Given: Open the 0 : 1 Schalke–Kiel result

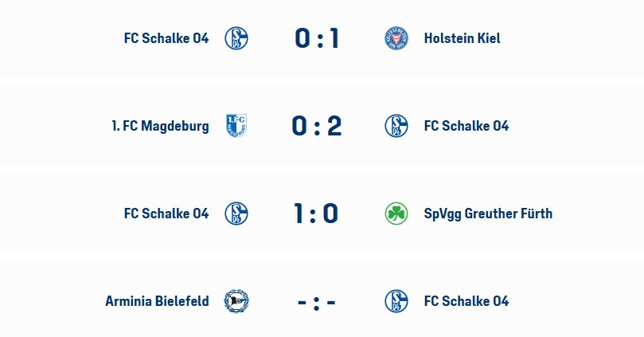Looking at the screenshot, I should [317, 38].
